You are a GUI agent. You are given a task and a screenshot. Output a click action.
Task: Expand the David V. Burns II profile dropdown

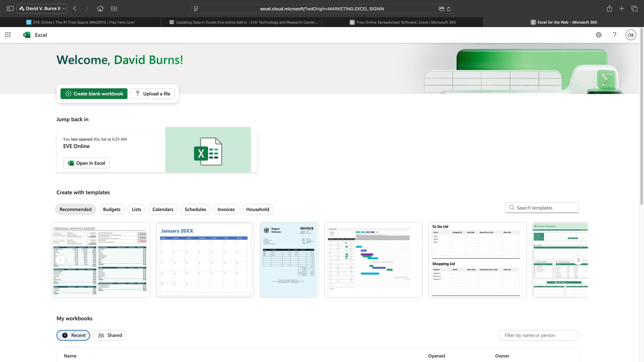pyautogui.click(x=42, y=9)
